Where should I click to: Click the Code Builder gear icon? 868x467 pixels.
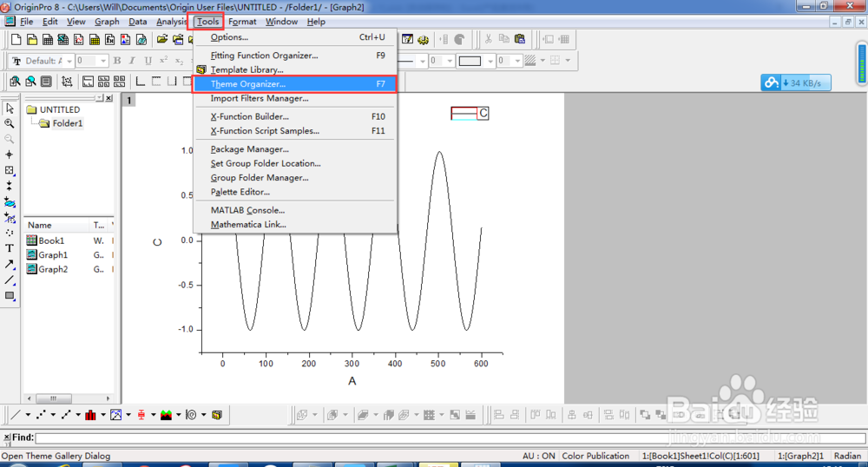tap(424, 39)
